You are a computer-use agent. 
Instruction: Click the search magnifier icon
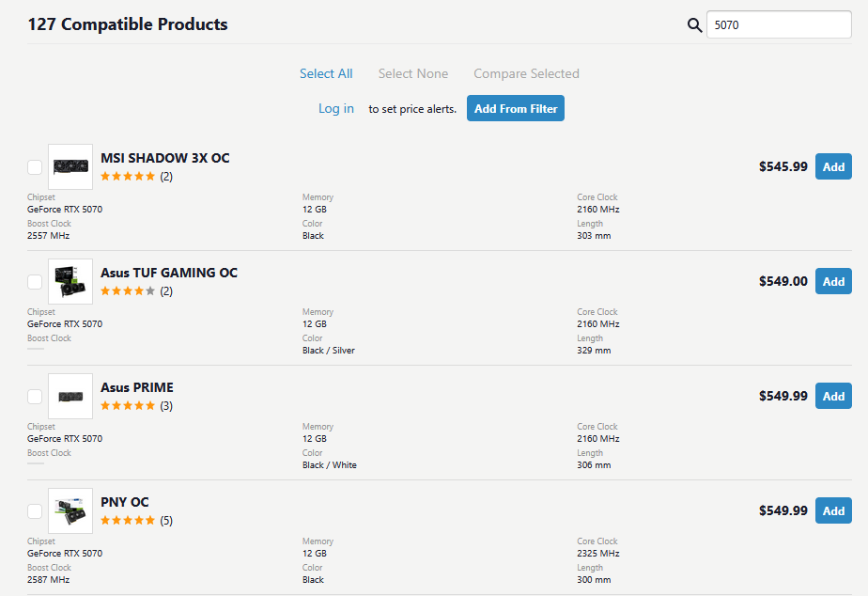click(x=694, y=25)
